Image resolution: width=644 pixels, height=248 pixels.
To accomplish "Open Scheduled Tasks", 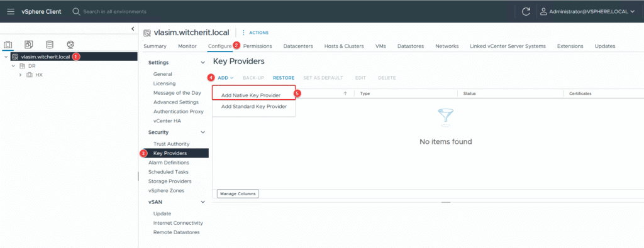I will point(169,172).
